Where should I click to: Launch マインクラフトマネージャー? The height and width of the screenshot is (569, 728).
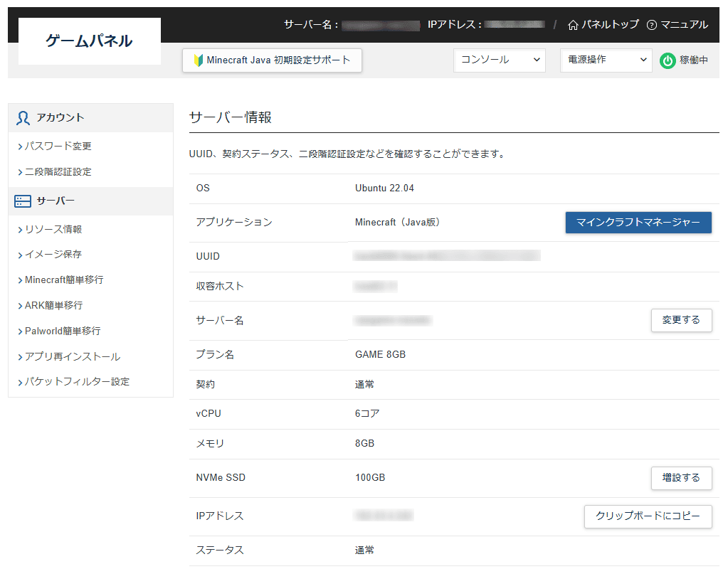pos(638,223)
